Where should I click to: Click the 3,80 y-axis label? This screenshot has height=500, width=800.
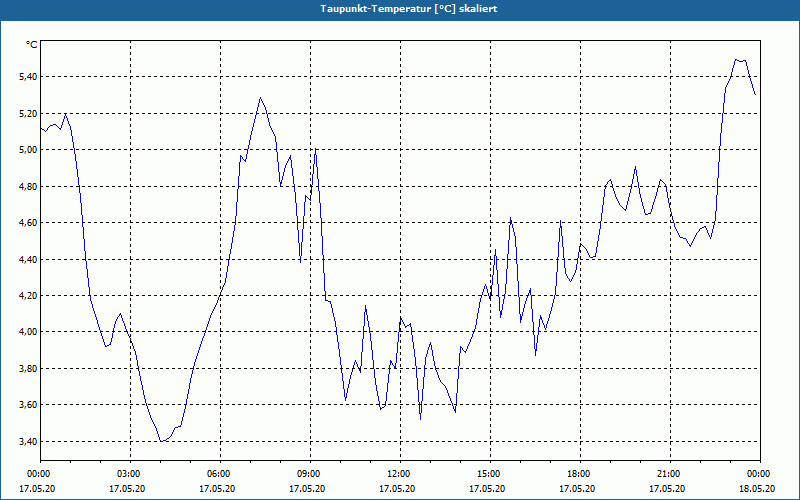click(28, 368)
